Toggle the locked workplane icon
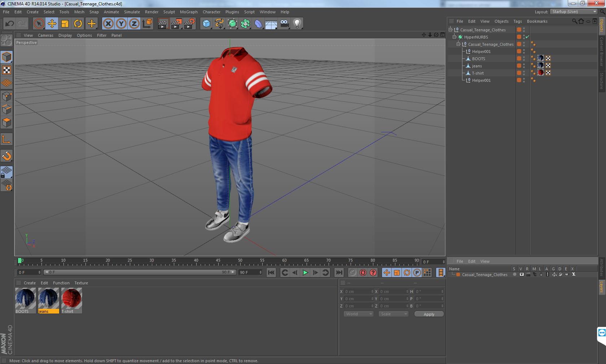 7,172
